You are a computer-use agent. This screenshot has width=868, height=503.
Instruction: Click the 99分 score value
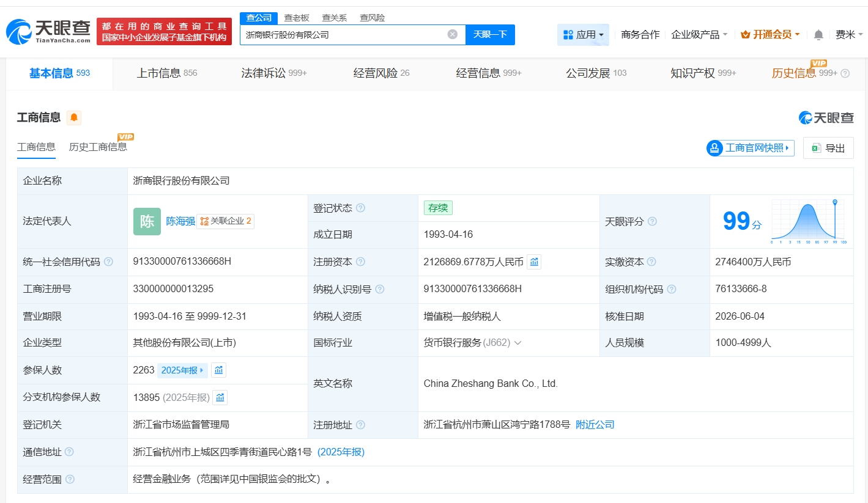(x=742, y=221)
